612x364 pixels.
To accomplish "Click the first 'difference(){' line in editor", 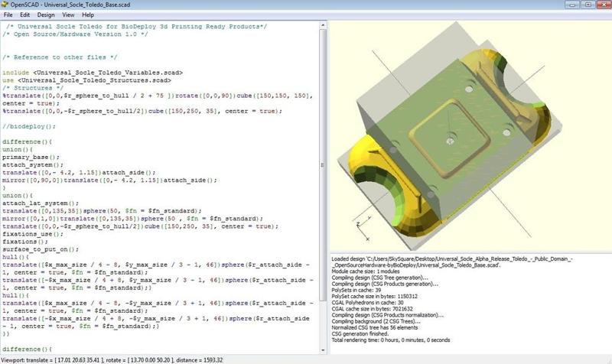I will pos(27,142).
